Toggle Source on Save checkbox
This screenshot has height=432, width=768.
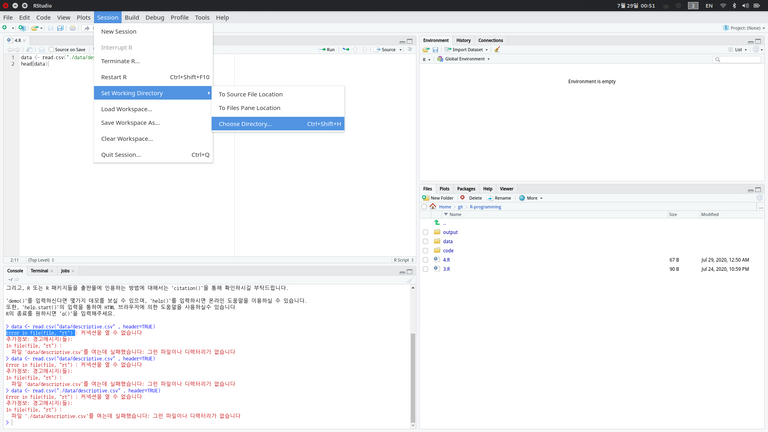[x=51, y=49]
